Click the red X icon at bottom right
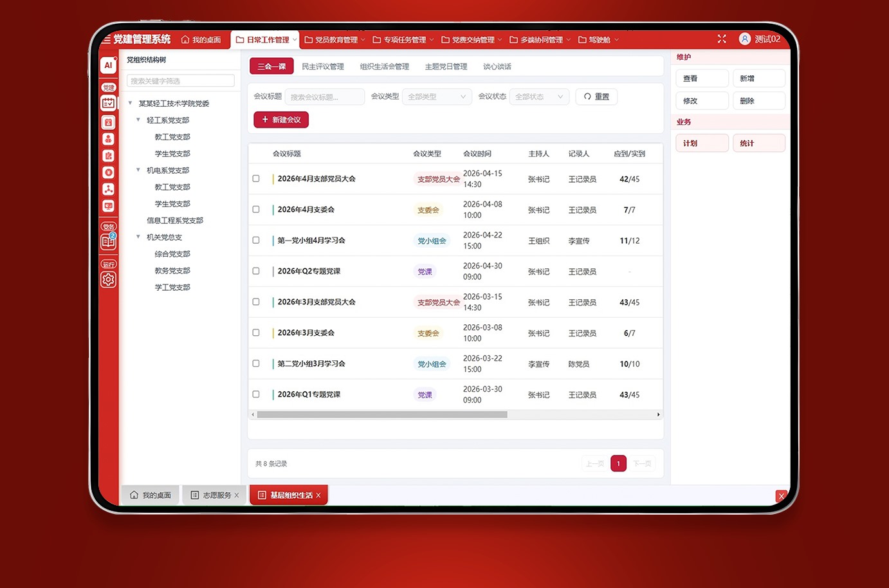This screenshot has width=889, height=588. pyautogui.click(x=781, y=496)
